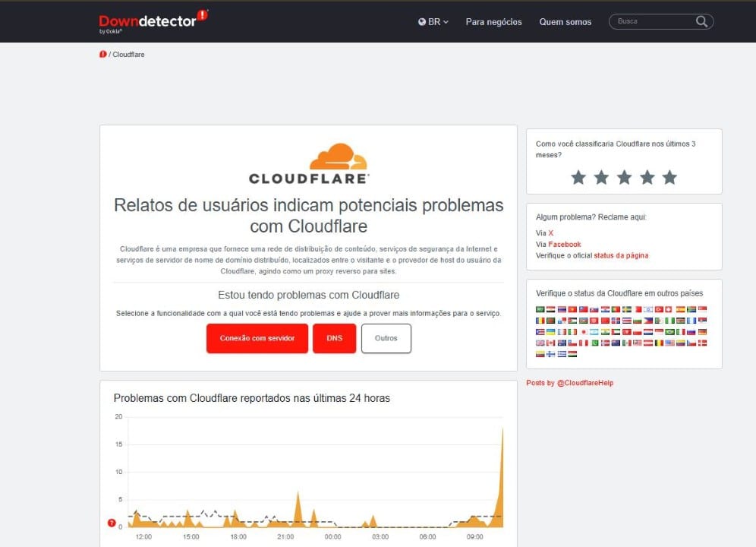The width and height of the screenshot is (756, 547).
Task: Rate Cloudflare five stars
Action: (669, 177)
